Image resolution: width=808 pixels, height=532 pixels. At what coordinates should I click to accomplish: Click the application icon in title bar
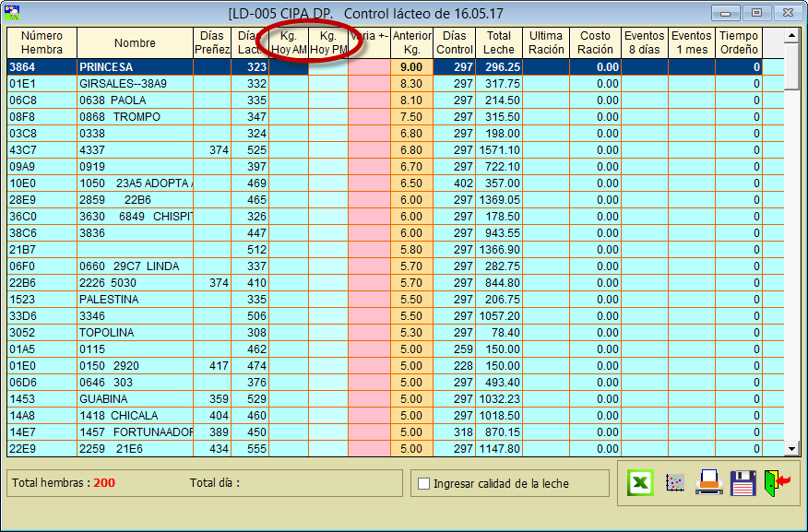point(13,13)
